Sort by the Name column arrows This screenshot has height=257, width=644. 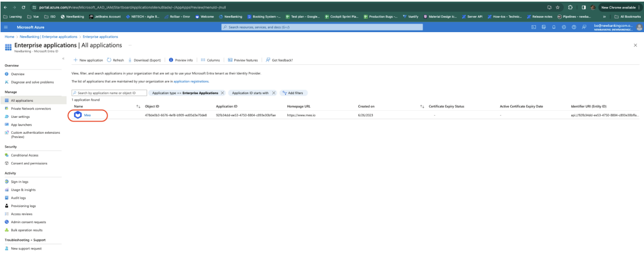tap(139, 107)
